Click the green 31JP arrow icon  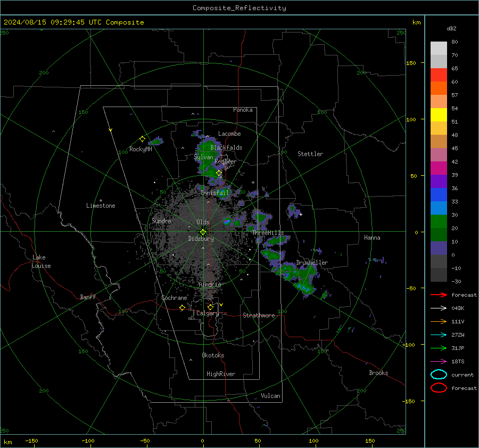click(x=439, y=348)
